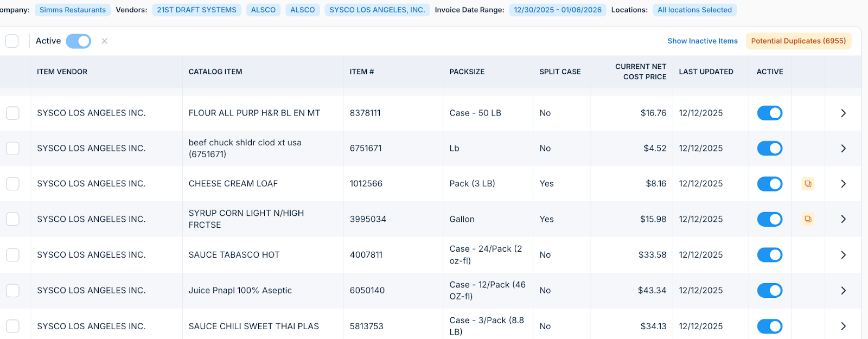Sort by PACKSIZE column header
This screenshot has width=868, height=339.
[x=467, y=72]
